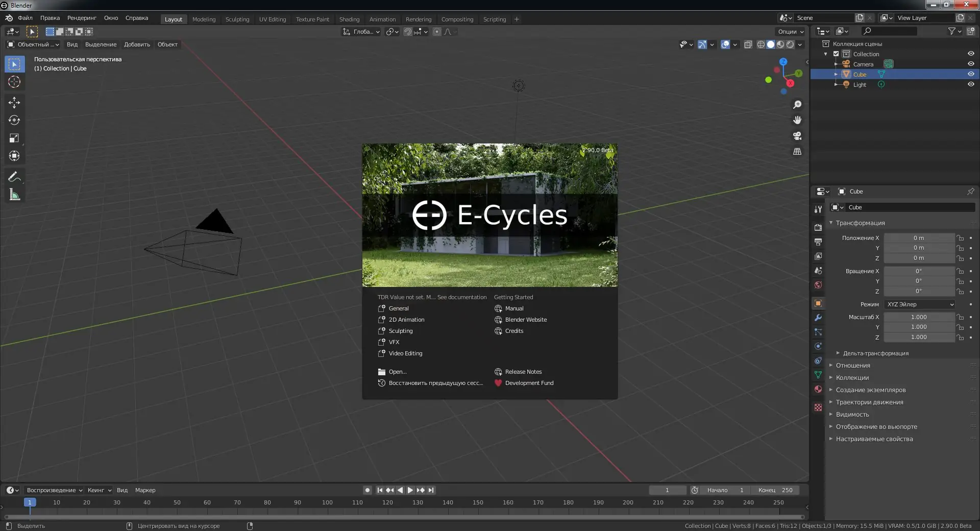This screenshot has width=980, height=531.
Task: Click Open... in the splash screen
Action: tap(398, 372)
